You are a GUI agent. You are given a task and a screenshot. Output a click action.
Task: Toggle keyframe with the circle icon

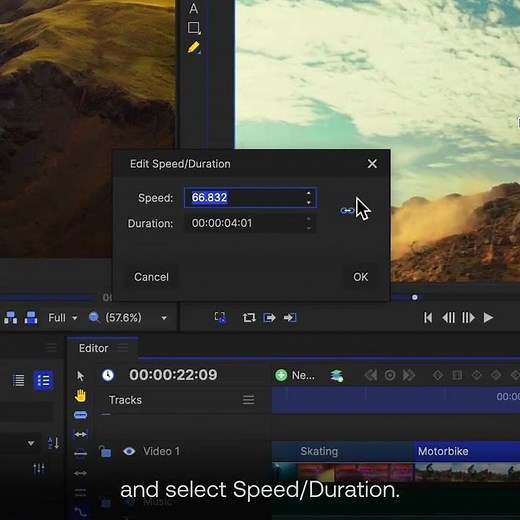(390, 375)
